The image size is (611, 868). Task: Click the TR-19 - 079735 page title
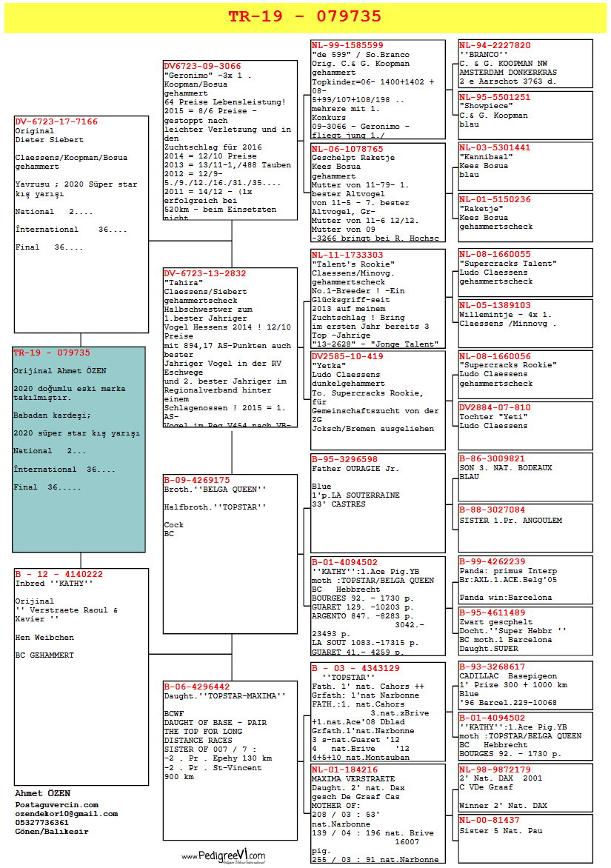tap(305, 16)
